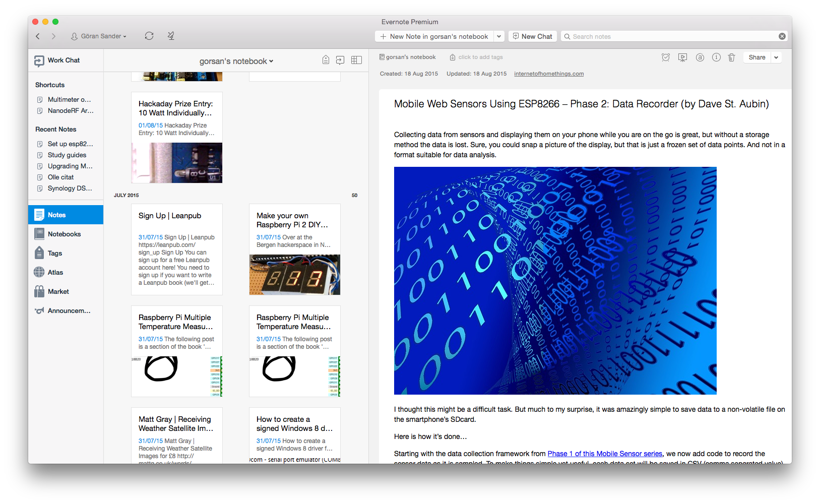Delete note with trash icon
This screenshot has width=820, height=504.
[732, 57]
